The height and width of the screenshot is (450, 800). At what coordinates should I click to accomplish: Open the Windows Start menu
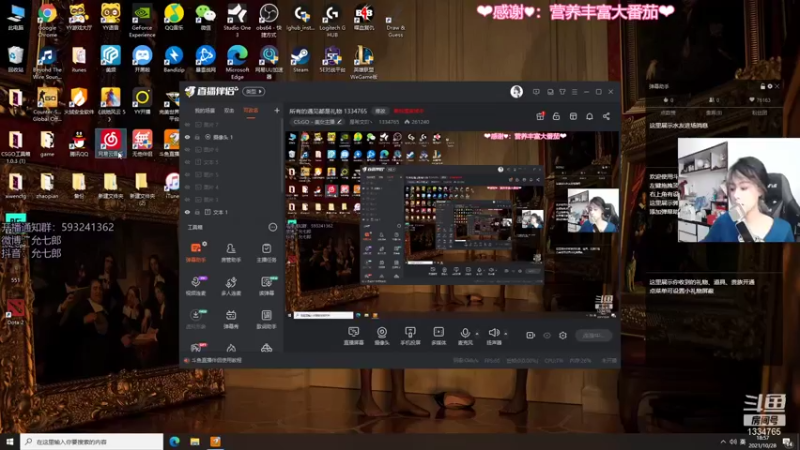(x=10, y=442)
